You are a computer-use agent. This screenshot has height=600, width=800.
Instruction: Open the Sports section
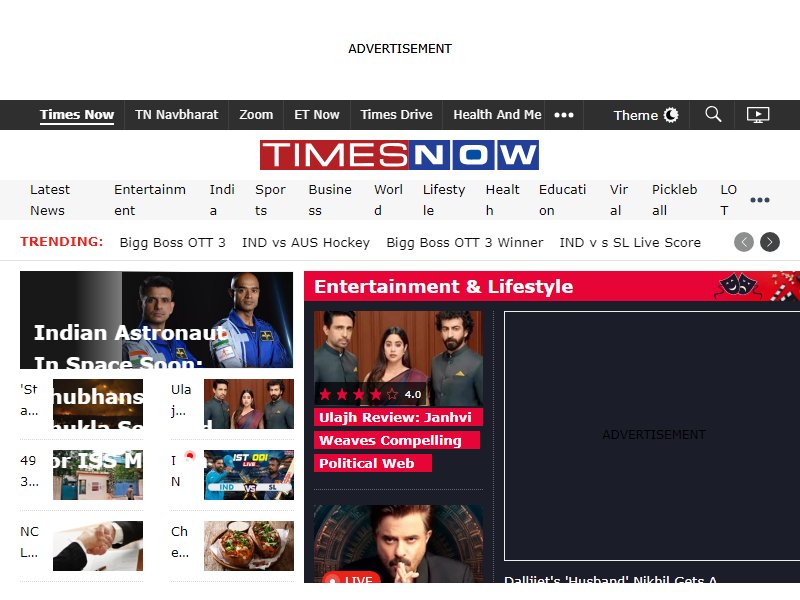click(270, 200)
